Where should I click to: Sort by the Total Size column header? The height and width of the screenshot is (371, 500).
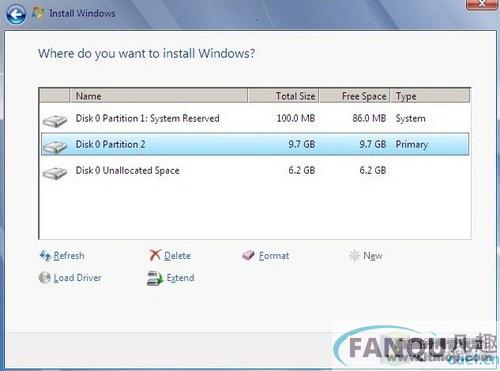click(x=284, y=96)
